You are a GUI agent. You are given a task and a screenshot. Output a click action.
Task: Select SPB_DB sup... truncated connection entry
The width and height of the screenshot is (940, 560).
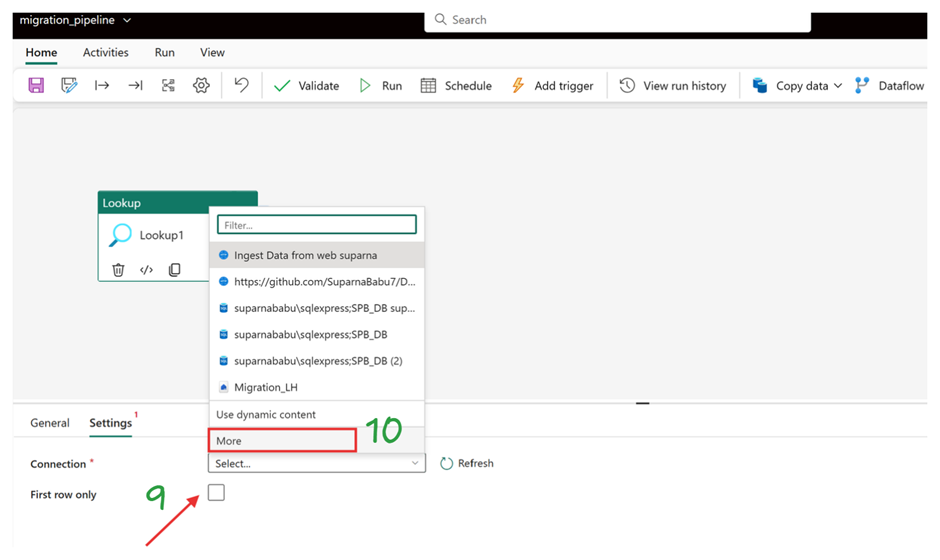point(317,308)
